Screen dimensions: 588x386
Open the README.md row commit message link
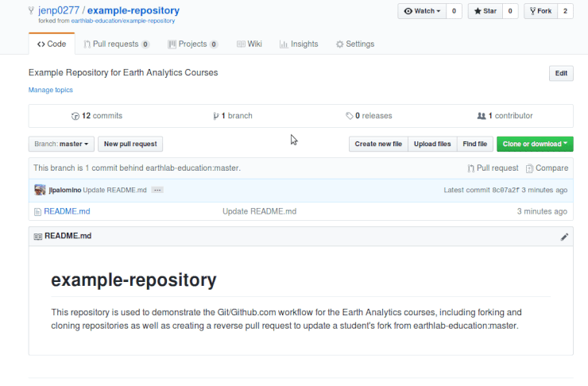(260, 211)
